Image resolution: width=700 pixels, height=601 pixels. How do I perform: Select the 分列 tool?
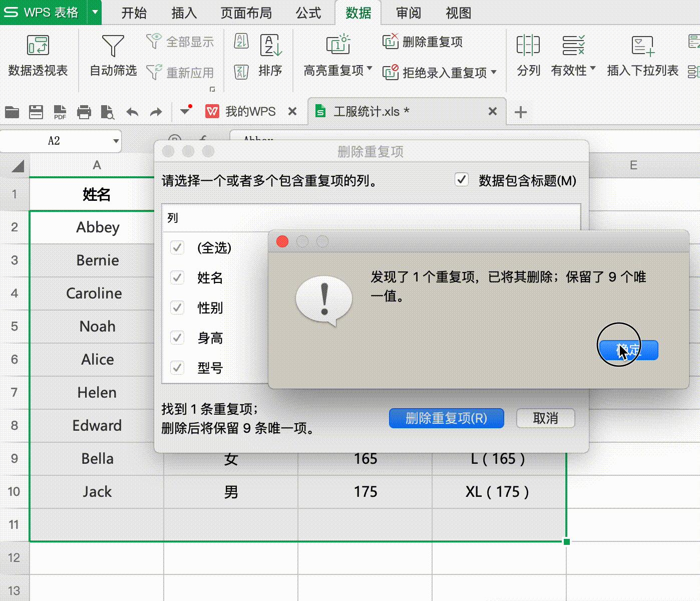(528, 55)
